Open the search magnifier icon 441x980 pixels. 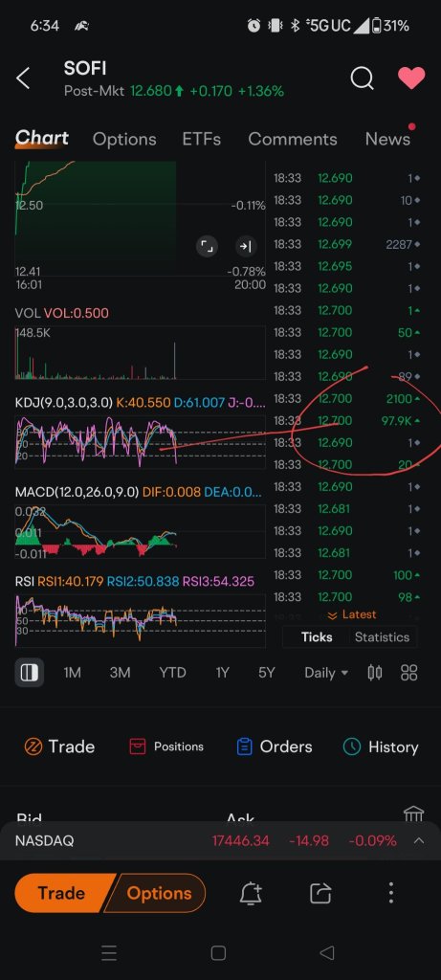pyautogui.click(x=362, y=78)
